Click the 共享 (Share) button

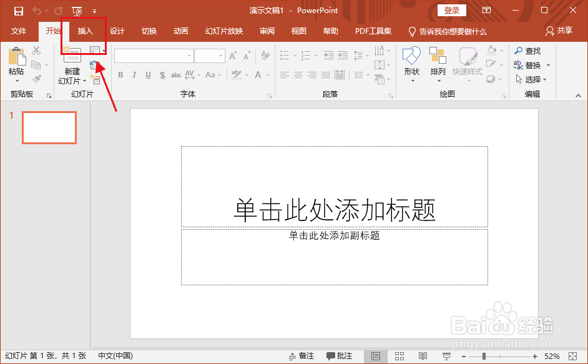pos(563,31)
